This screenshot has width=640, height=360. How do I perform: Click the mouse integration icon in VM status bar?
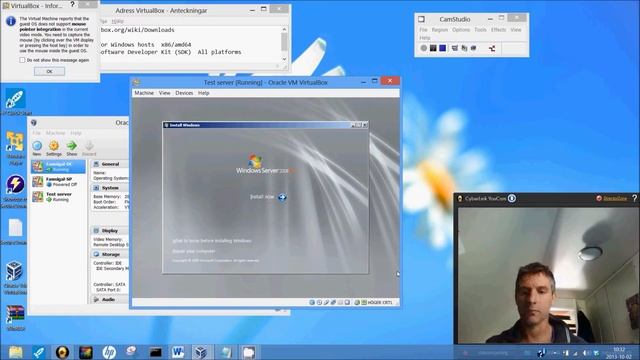357,302
